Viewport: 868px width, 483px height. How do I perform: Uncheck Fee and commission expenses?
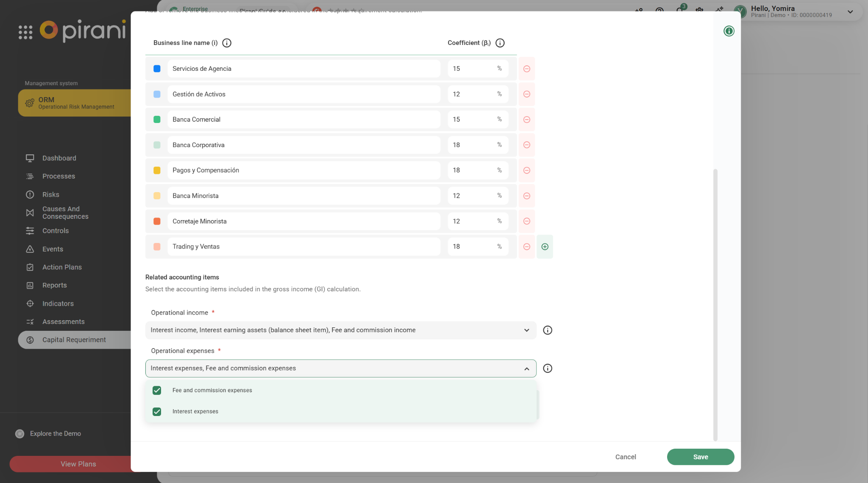tap(157, 391)
